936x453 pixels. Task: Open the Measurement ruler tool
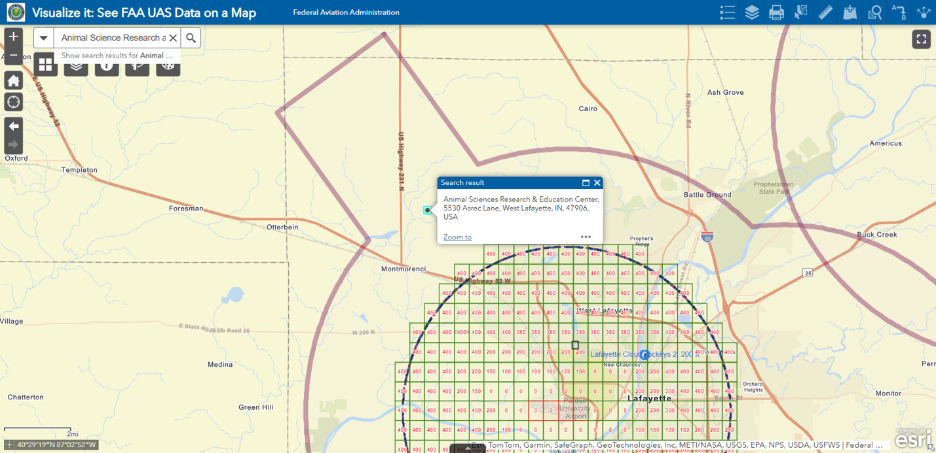(x=826, y=12)
